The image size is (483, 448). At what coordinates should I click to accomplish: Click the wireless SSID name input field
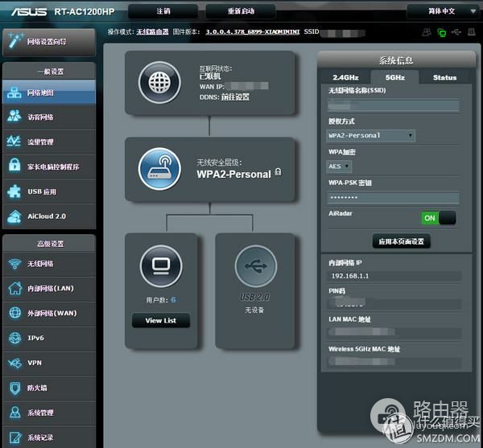tap(394, 106)
